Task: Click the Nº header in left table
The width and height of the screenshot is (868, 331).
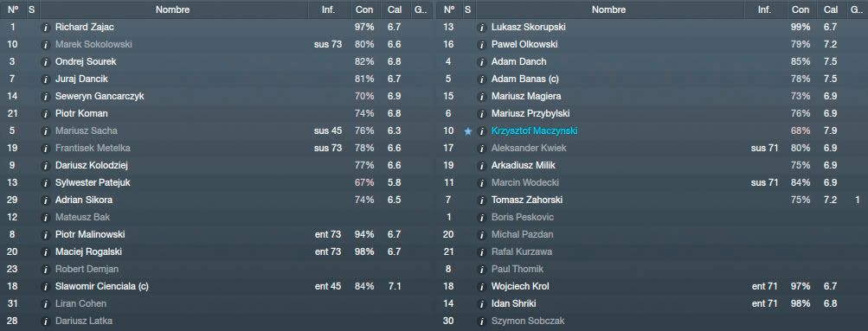Action: coord(13,10)
